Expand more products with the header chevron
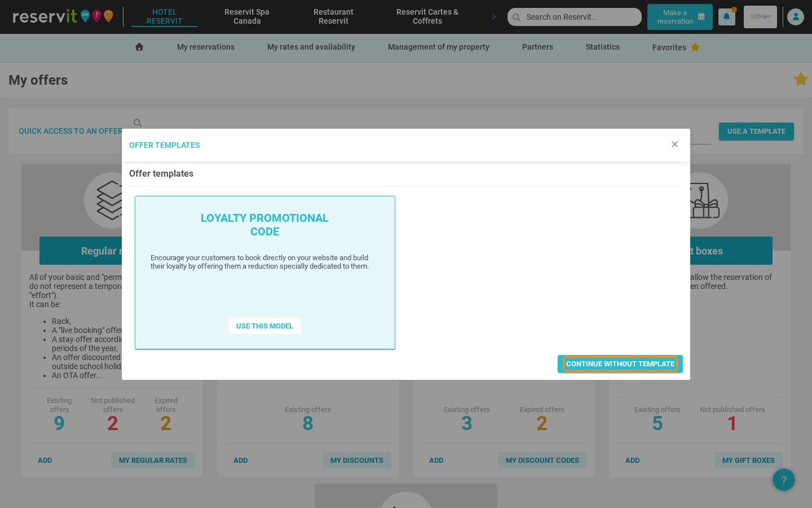812x508 pixels. (493, 16)
